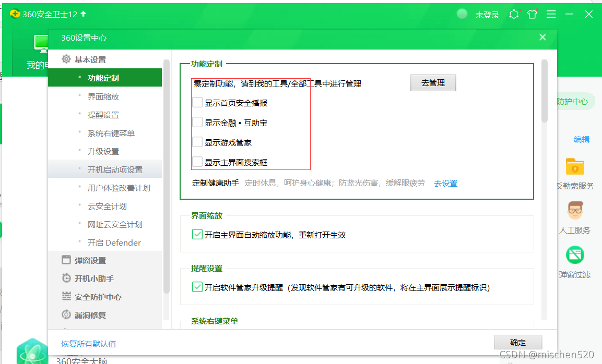Open the main hamburger menu icon
The image size is (602, 364).
551,14
